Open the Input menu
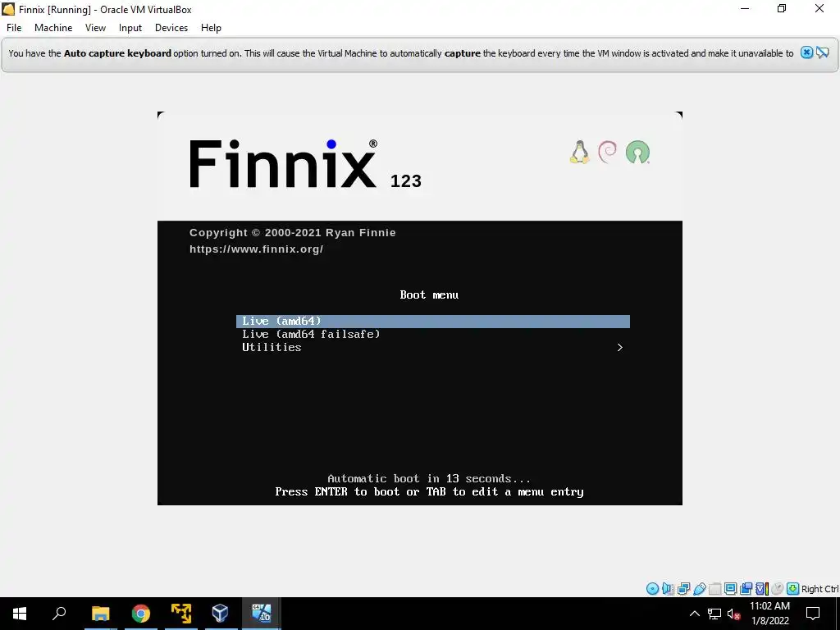The height and width of the screenshot is (630, 840). tap(130, 28)
